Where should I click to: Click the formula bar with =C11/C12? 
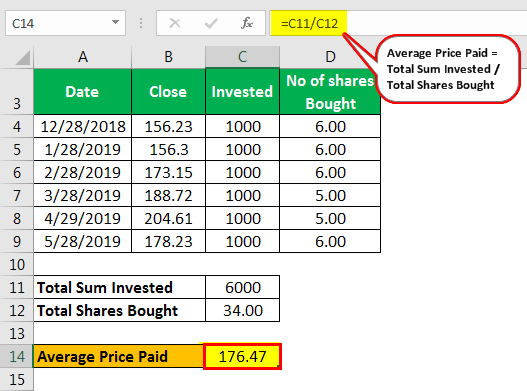[x=399, y=23]
